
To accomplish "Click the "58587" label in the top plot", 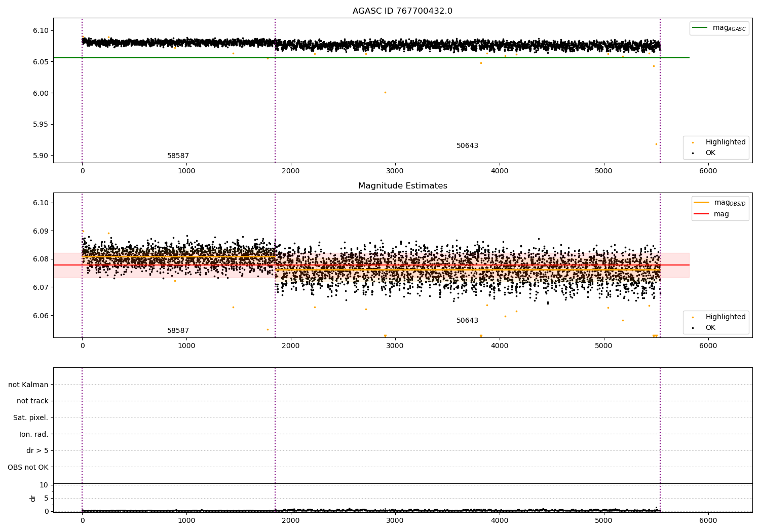I will point(178,156).
